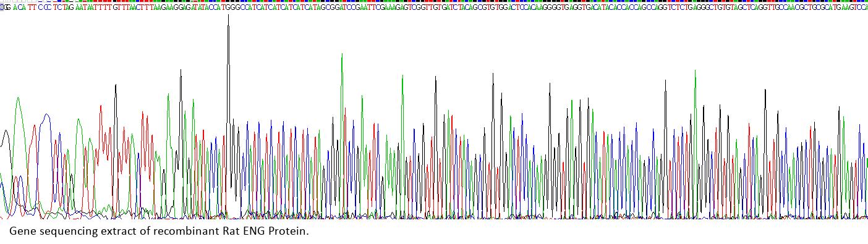Click the red baseline beneath the chromatogram
Image resolution: width=868 pixels, height=244 pixels.
pyautogui.click(x=434, y=218)
